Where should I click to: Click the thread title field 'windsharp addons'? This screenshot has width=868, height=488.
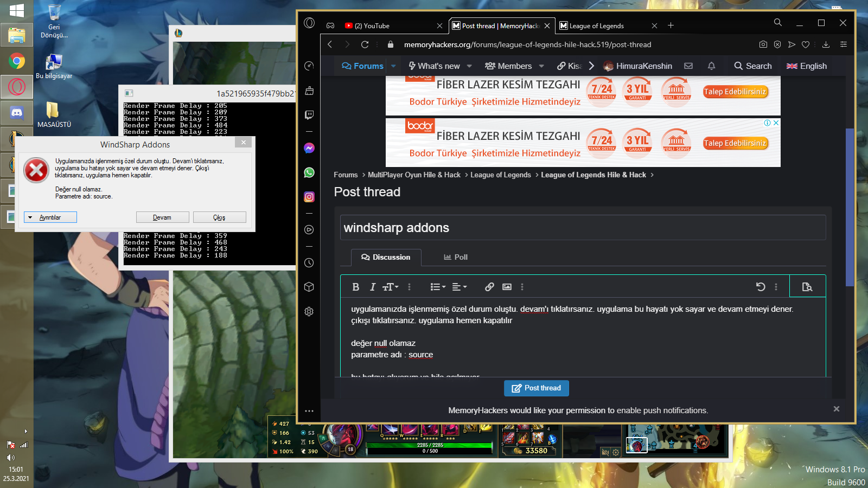click(583, 228)
